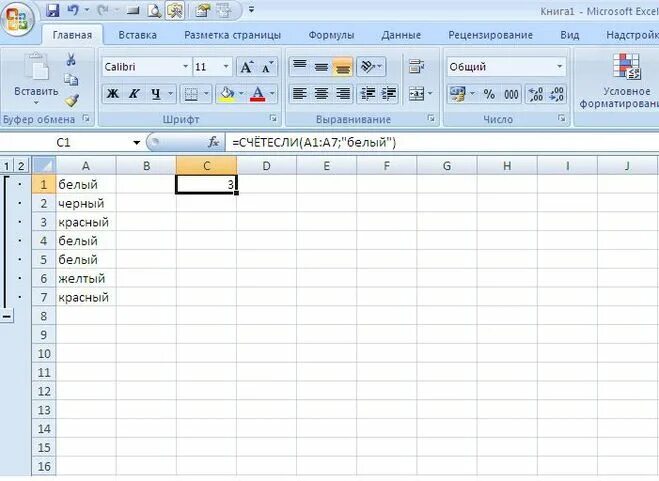Increase font size with the large A
The image size is (659, 481).
246,67
